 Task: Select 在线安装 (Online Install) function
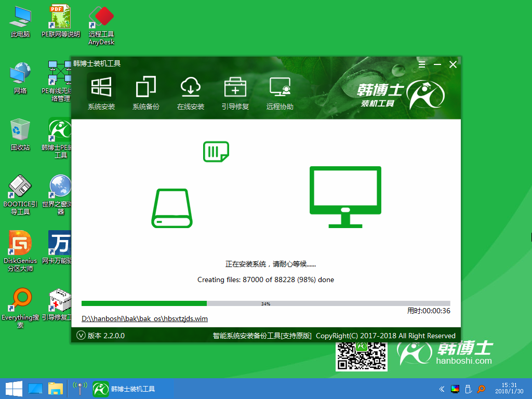[x=191, y=92]
